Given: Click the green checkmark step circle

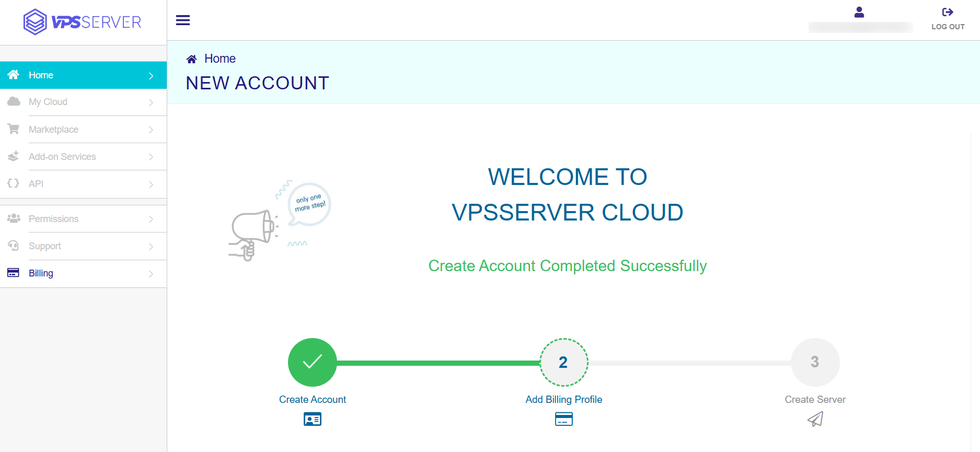Looking at the screenshot, I should (x=313, y=362).
